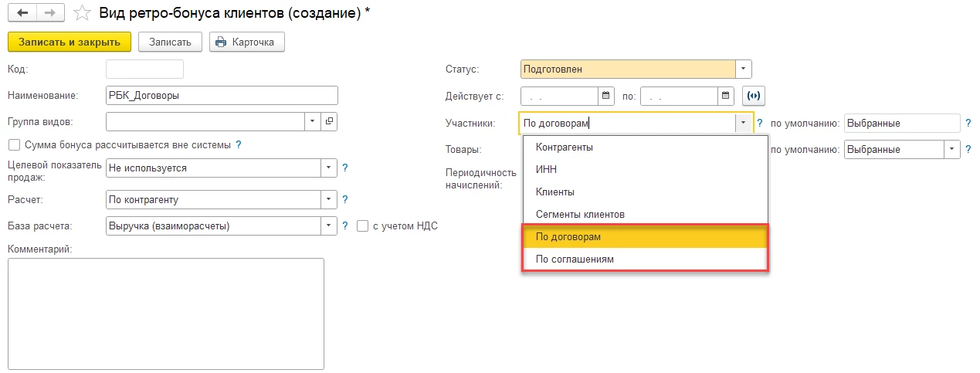
Task: Click help question mark beside 'Расчет'
Action: coord(345,200)
